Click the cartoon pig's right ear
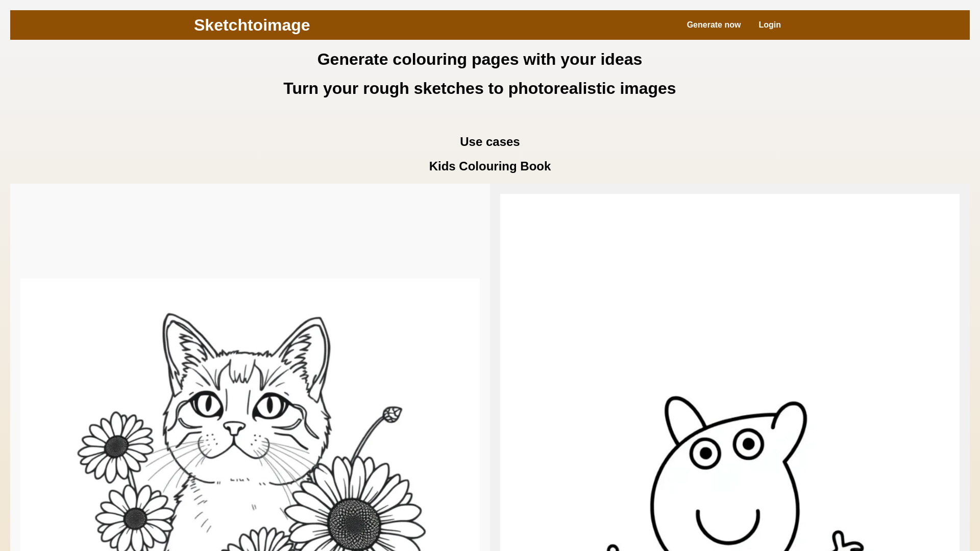 click(790, 423)
